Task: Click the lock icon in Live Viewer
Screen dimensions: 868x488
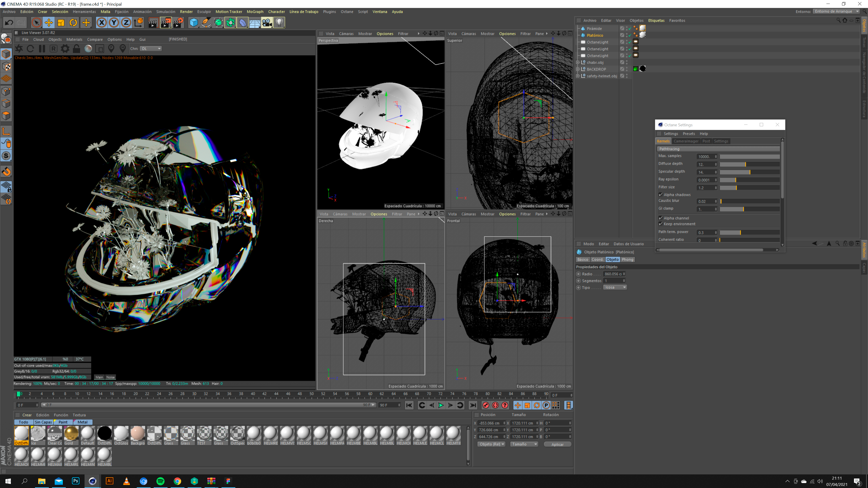Action: point(76,49)
